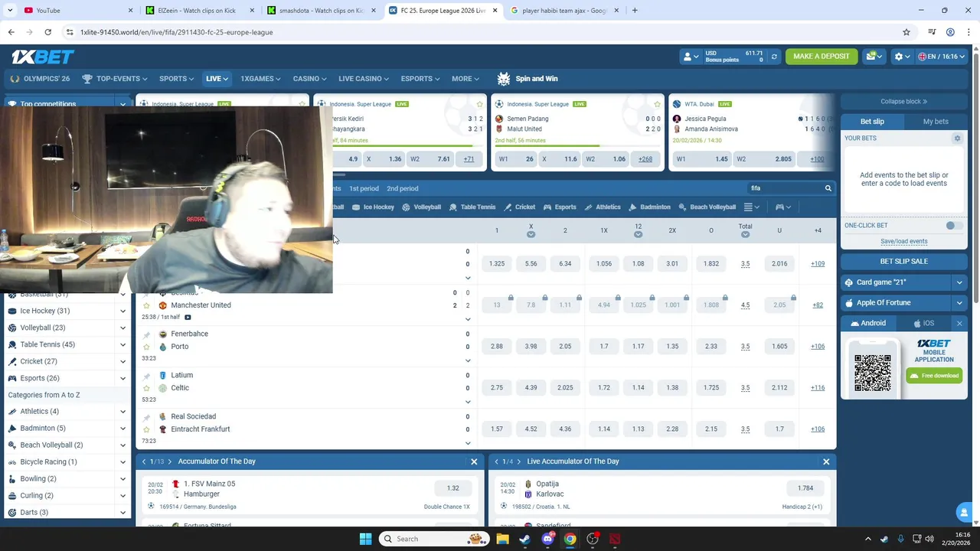
Task: Select Table Tennis in the sports filter bar
Action: tap(472, 207)
